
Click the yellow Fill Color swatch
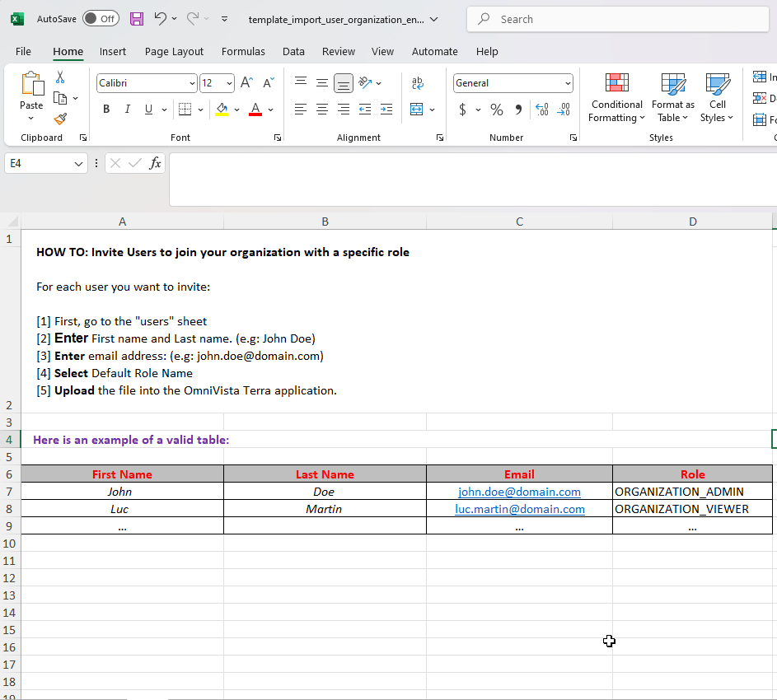coord(221,110)
